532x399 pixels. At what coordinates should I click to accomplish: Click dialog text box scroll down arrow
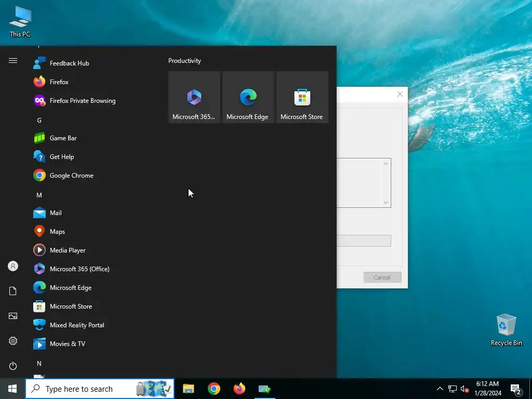[385, 202]
